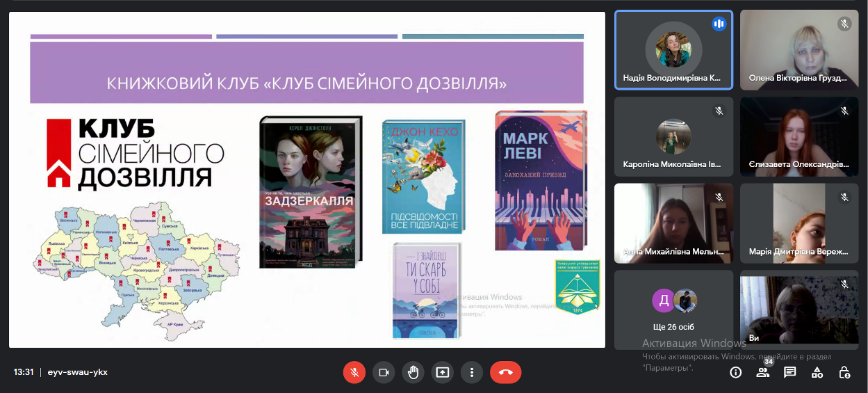868x393 pixels.
Task: Open the three-dot more options menu
Action: [x=472, y=372]
